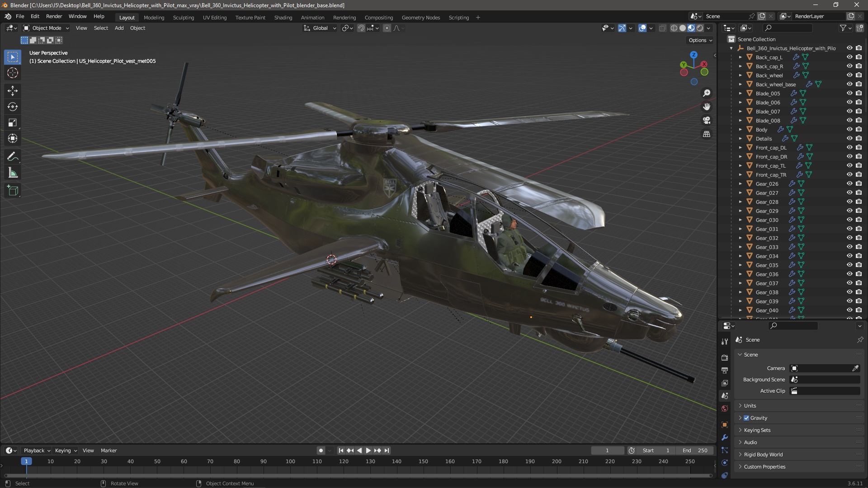868x488 pixels.
Task: Select the Move tool in toolbar
Action: point(13,91)
